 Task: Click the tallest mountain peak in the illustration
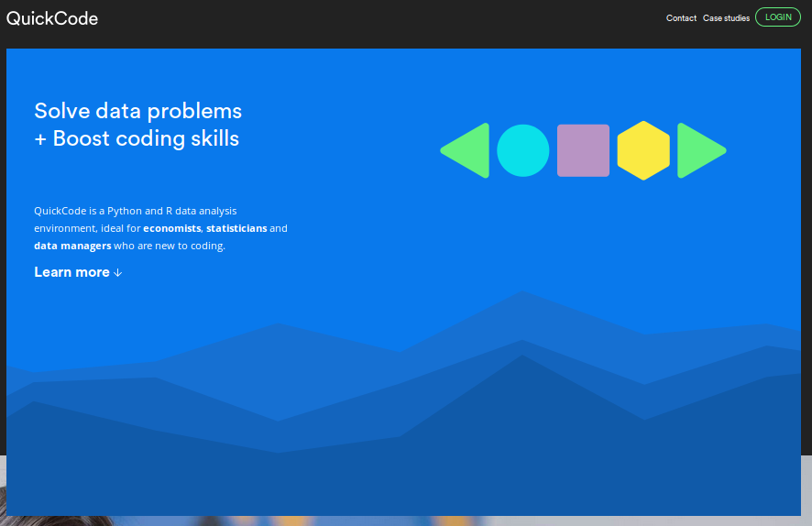click(521, 293)
